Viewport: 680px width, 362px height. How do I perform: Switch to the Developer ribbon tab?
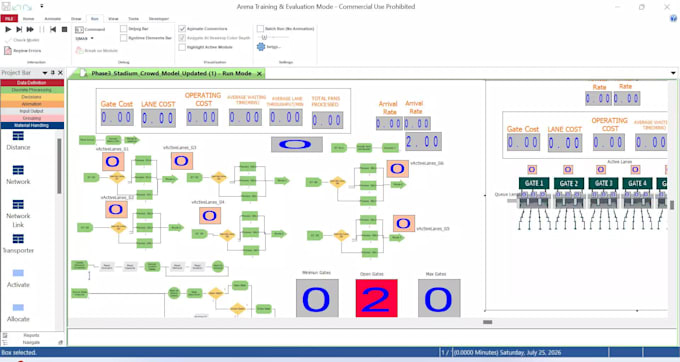pos(159,19)
